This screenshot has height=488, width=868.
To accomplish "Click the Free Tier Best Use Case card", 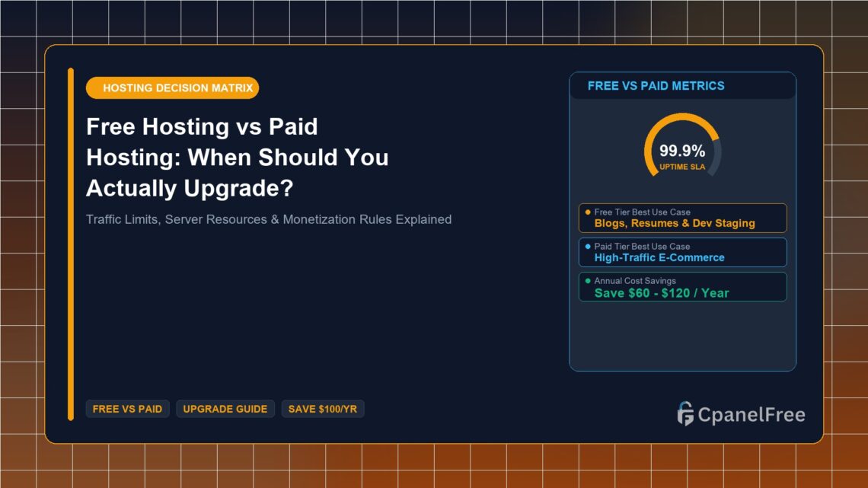I will click(x=682, y=218).
